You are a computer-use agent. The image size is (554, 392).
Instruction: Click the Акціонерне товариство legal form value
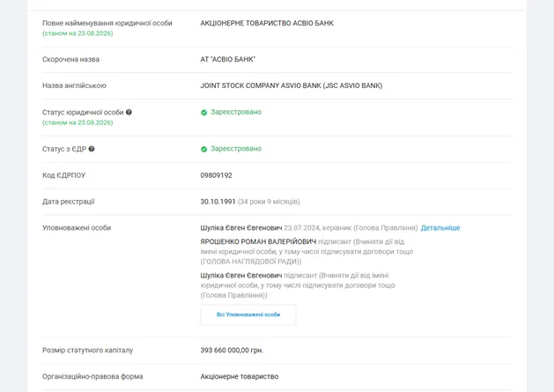coord(240,376)
